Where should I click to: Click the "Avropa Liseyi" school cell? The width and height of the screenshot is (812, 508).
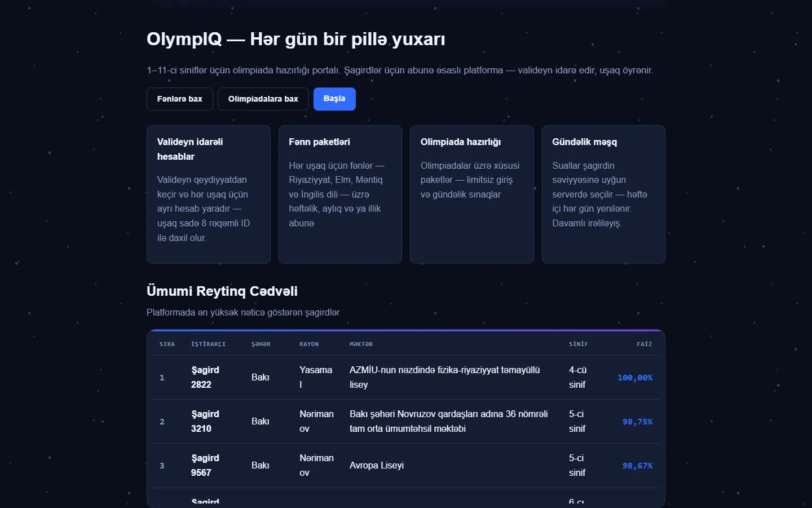(377, 466)
